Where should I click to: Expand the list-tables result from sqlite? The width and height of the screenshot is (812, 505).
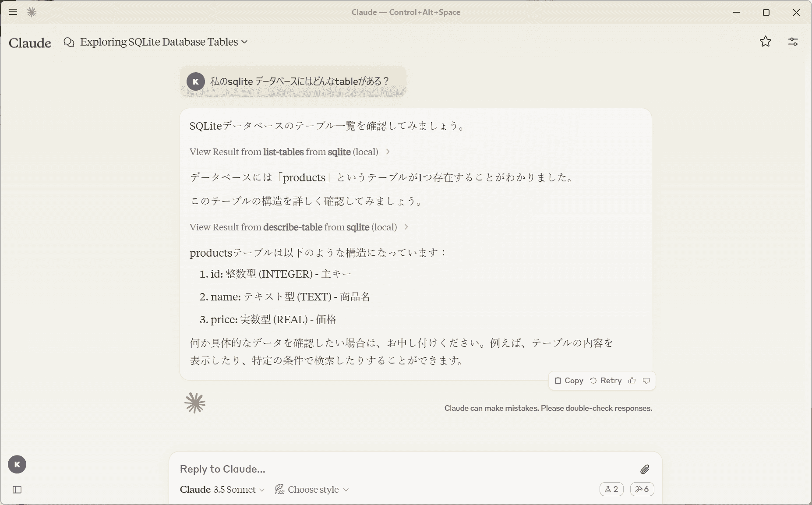(289, 152)
